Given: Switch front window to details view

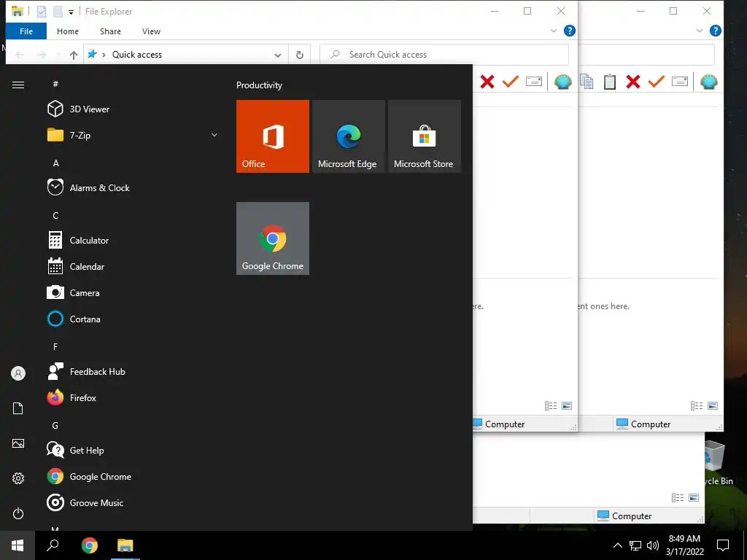Looking at the screenshot, I should tap(551, 405).
